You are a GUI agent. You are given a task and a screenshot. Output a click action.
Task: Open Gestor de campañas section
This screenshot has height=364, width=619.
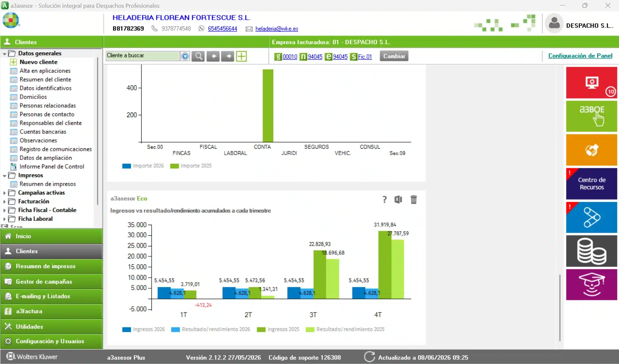click(52, 281)
